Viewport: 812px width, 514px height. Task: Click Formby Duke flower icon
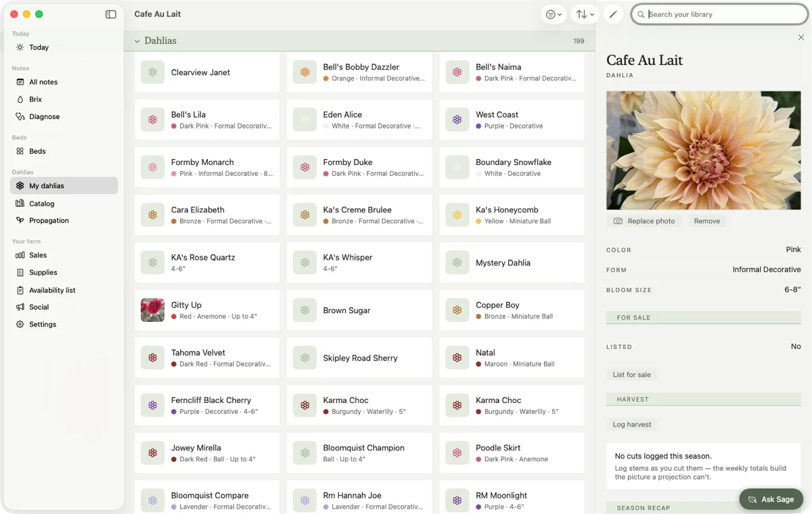(x=305, y=168)
